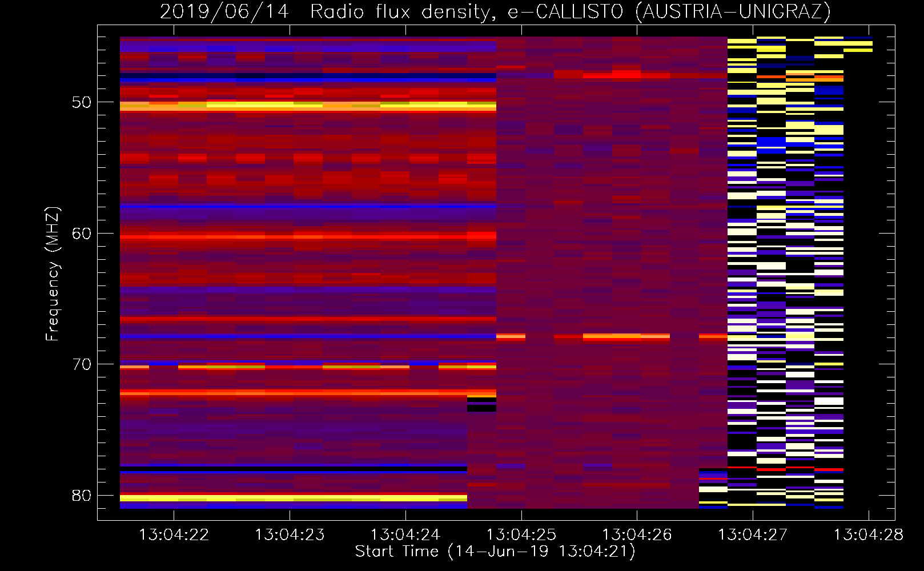Viewport: 924px width, 571px height.
Task: Click the time label 13:04:25
Action: [521, 534]
